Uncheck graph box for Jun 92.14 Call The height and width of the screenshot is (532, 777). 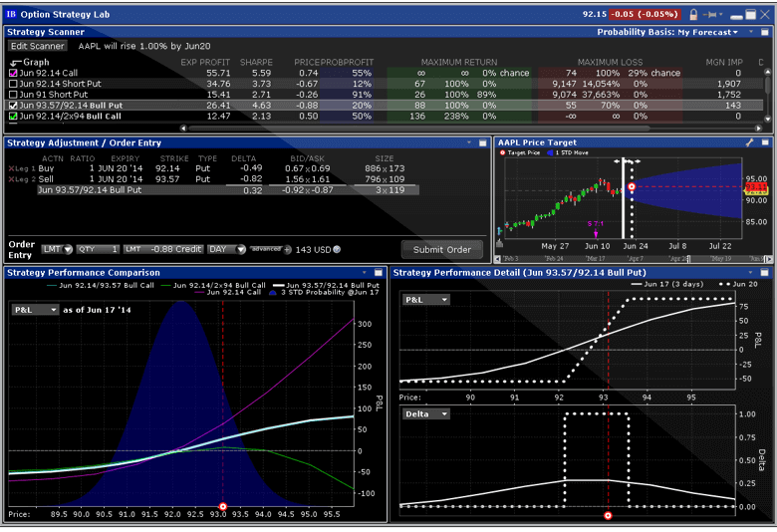pyautogui.click(x=13, y=73)
